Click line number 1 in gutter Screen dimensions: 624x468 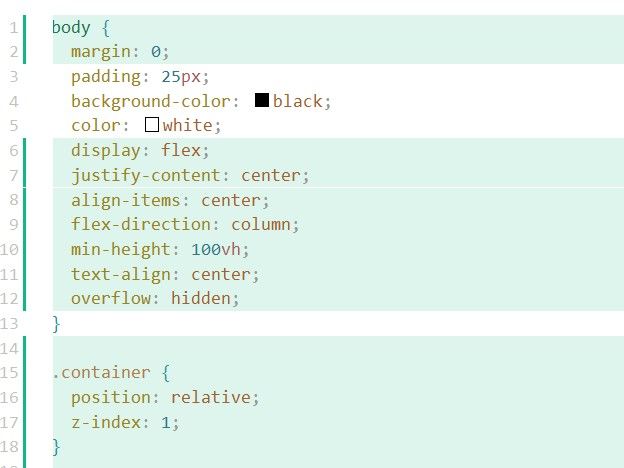click(14, 28)
